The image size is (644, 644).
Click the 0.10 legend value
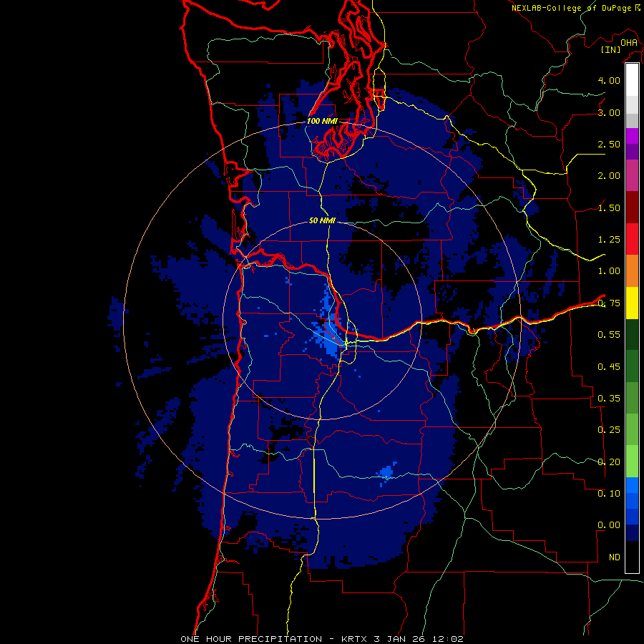tap(609, 494)
